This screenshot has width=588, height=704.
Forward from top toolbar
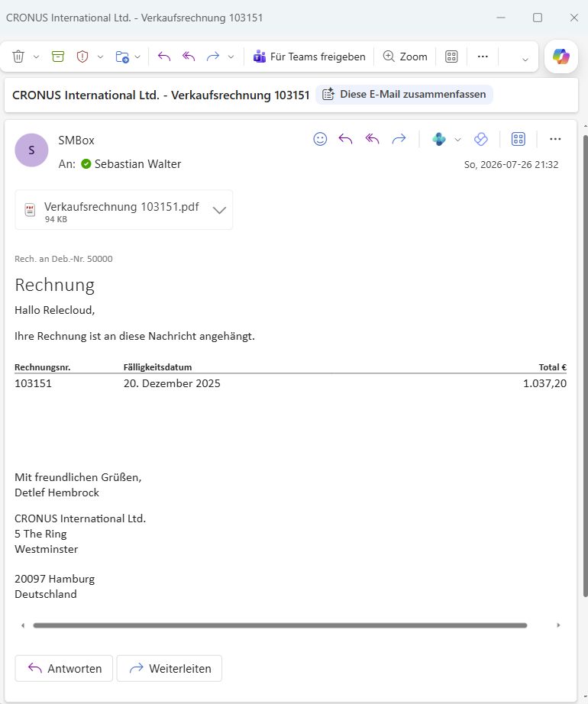tap(213, 57)
